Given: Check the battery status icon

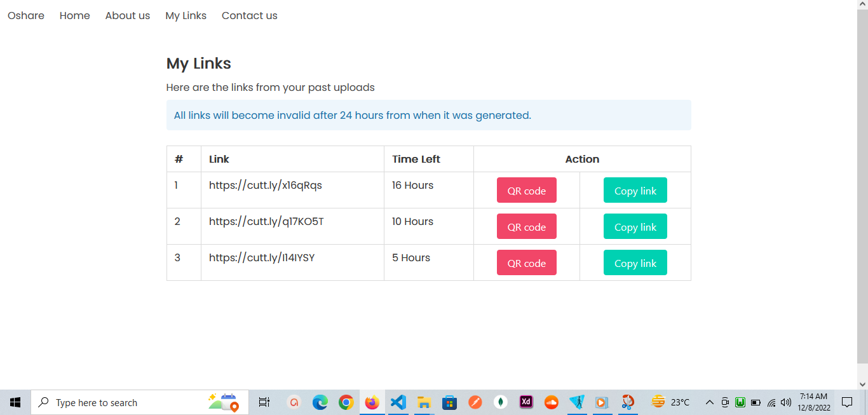Looking at the screenshot, I should 756,402.
